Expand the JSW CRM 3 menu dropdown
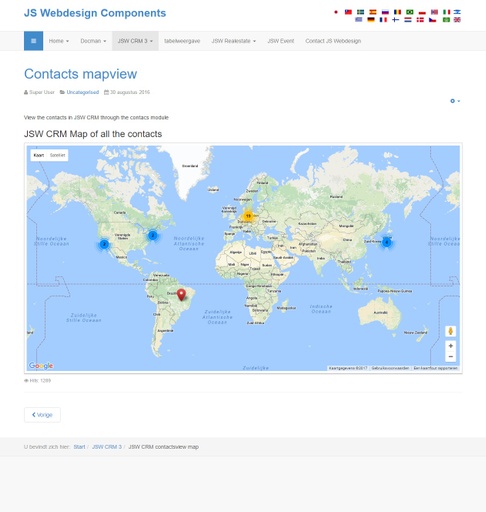 (x=135, y=41)
